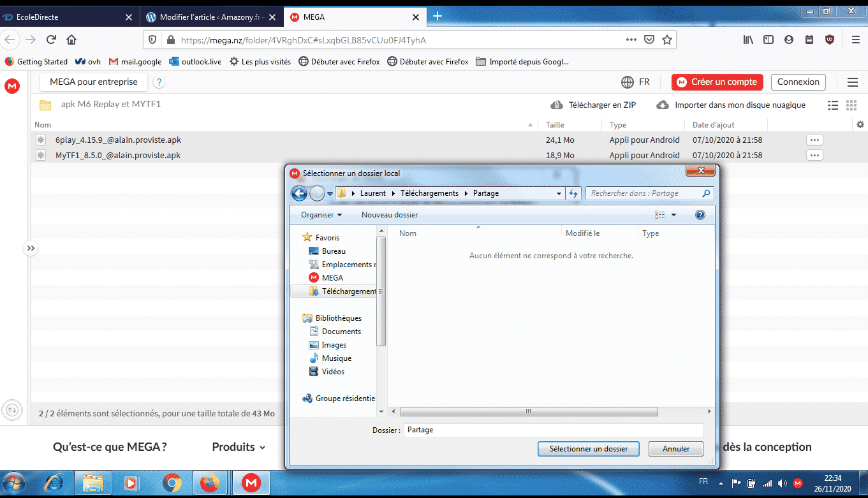
Task: Open Firefox account icon
Action: coord(789,40)
